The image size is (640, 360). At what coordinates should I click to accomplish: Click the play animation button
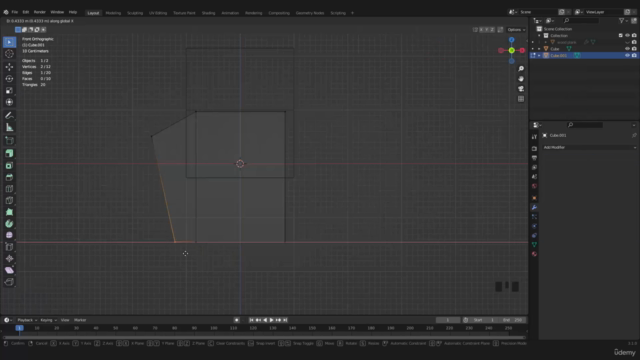[271, 320]
